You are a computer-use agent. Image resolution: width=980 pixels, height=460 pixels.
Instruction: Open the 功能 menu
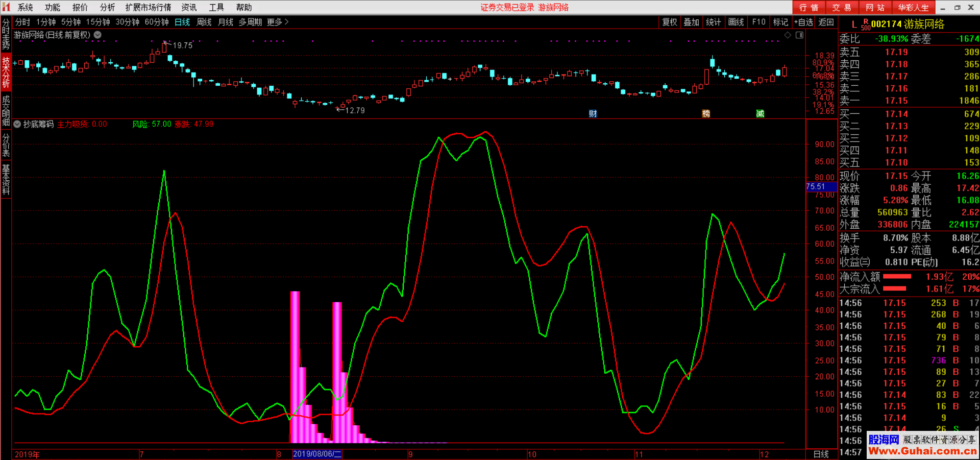point(53,7)
